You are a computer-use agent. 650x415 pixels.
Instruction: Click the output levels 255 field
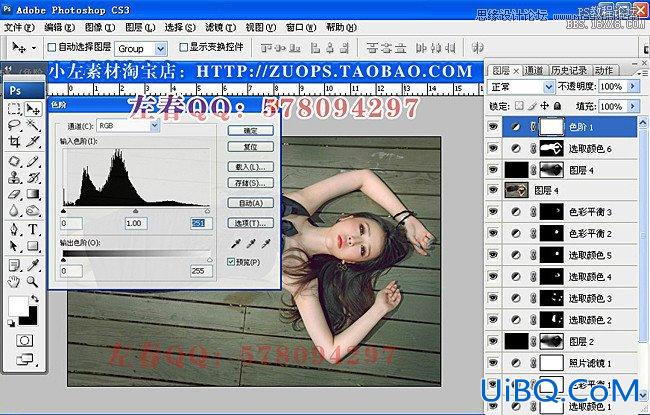coord(201,271)
